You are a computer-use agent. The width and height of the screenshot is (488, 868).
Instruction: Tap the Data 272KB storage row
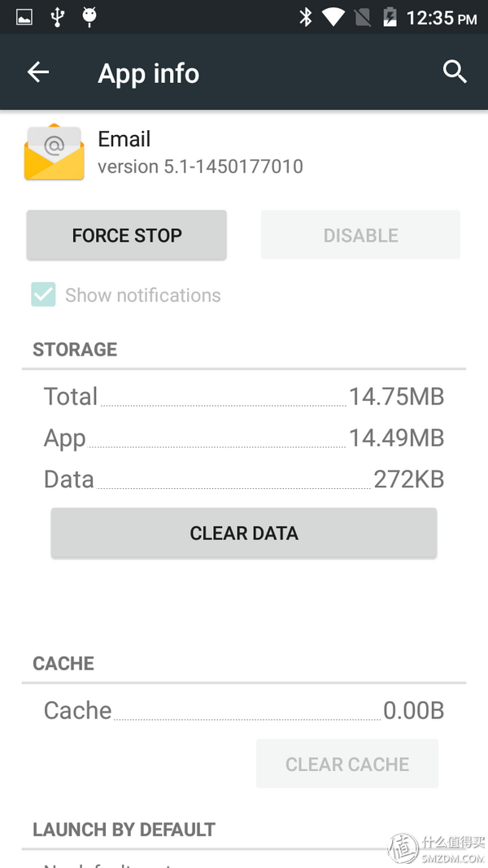click(x=244, y=479)
